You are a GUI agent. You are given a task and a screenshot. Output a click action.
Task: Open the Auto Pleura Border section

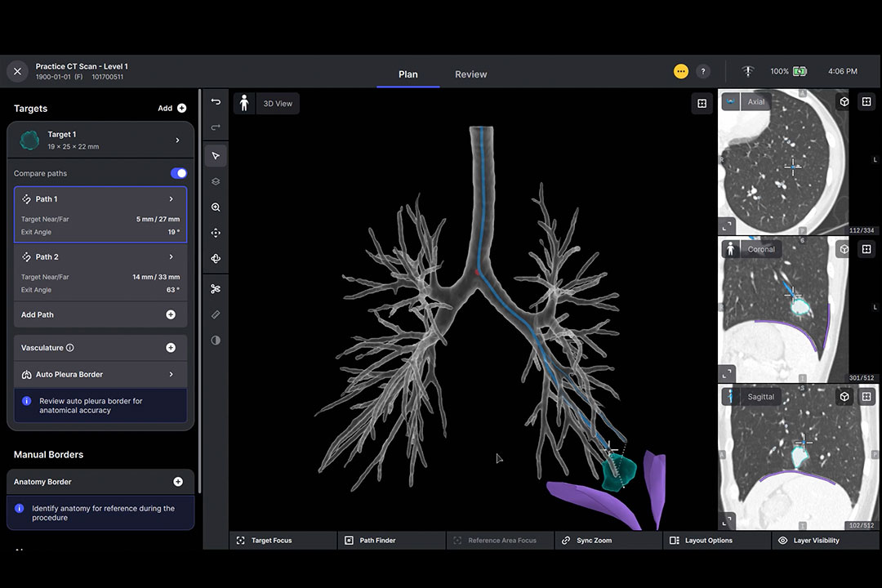pos(100,374)
